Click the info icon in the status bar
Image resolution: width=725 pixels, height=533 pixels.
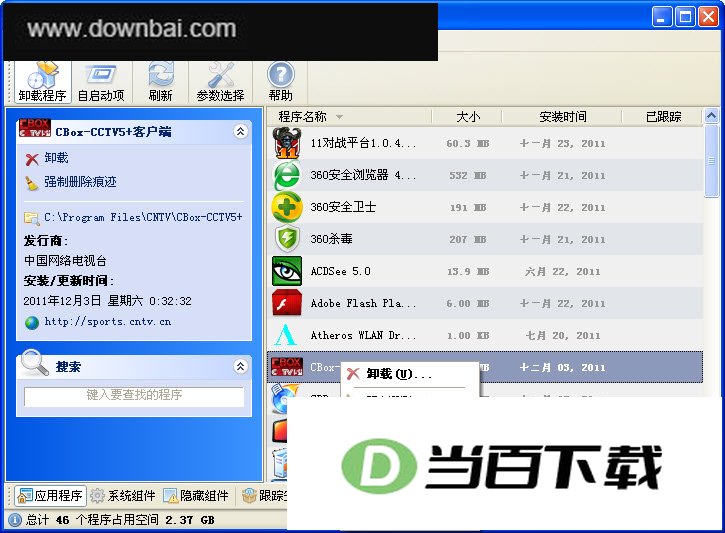15,520
